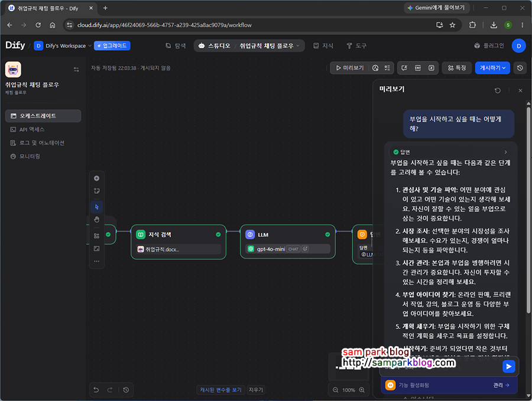This screenshot has width=532, height=401.
Task: Add a block with the plus icon
Action: [x=97, y=178]
